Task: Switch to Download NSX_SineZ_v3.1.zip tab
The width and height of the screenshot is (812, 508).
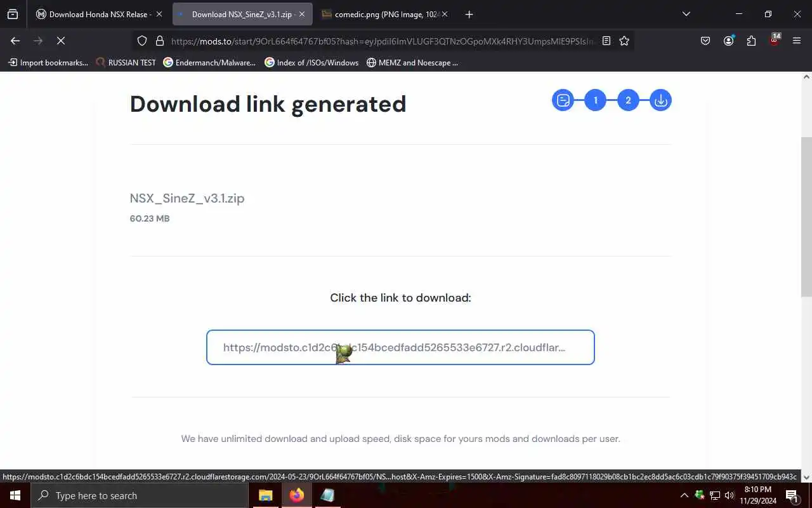Action: [x=242, y=14]
